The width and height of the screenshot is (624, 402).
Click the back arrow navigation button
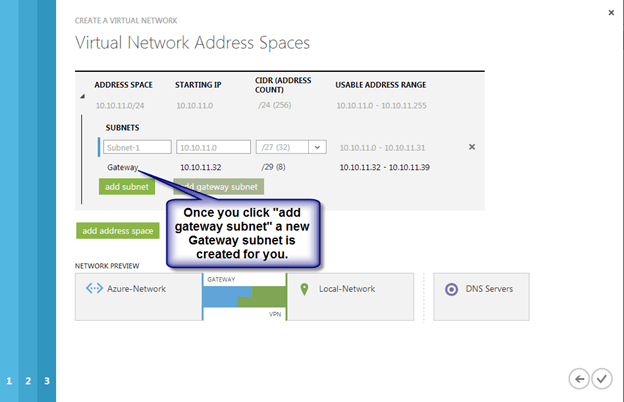click(x=578, y=379)
